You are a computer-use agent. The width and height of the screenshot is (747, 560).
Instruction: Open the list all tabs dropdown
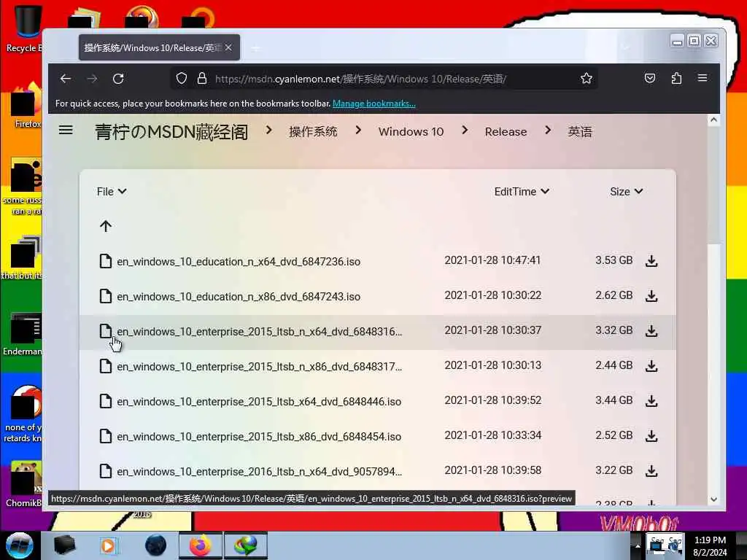(x=625, y=47)
